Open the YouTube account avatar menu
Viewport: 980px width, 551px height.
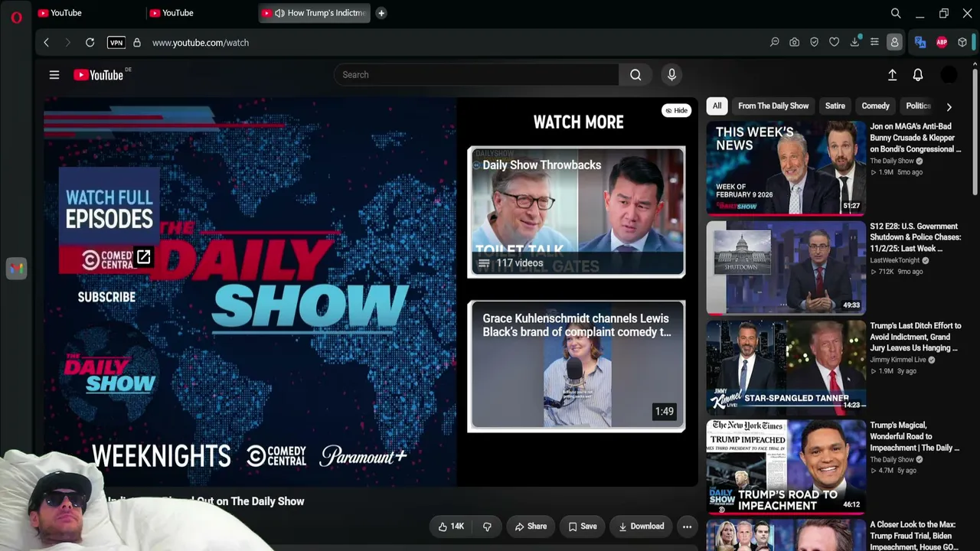coord(949,75)
